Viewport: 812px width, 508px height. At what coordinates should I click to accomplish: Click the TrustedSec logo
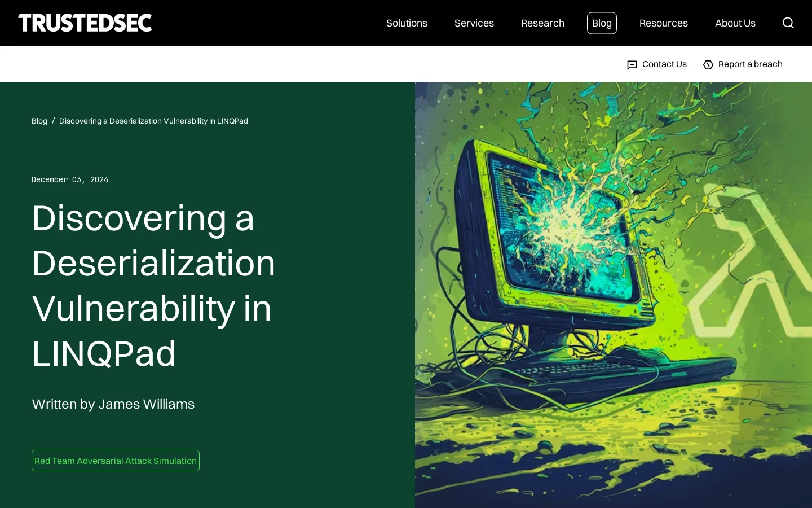85,23
